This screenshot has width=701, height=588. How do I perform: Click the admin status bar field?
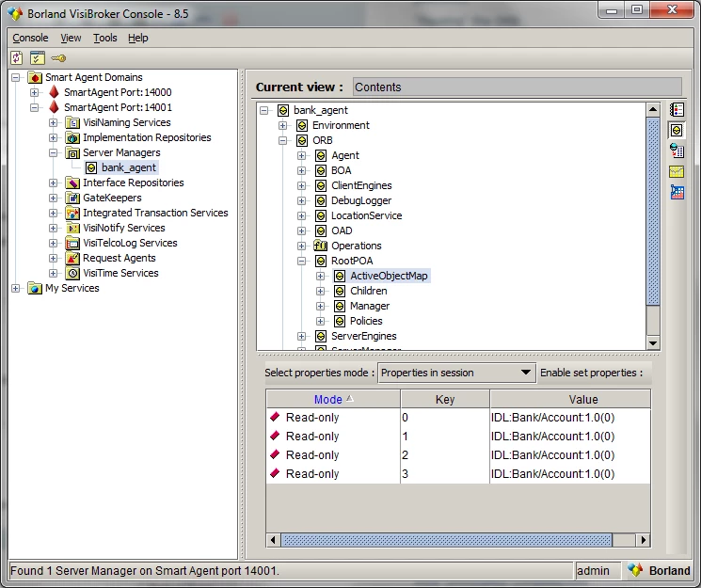pyautogui.click(x=597, y=570)
